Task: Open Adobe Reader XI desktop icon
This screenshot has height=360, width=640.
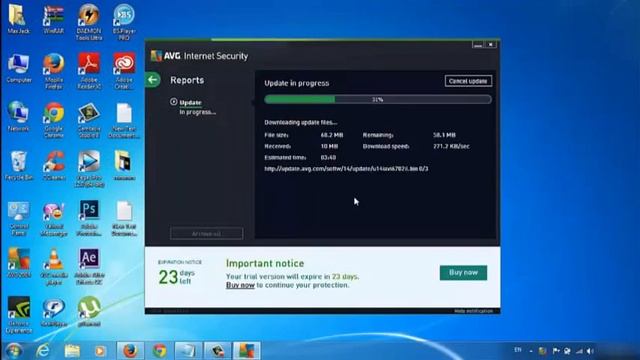Action: 89,71
